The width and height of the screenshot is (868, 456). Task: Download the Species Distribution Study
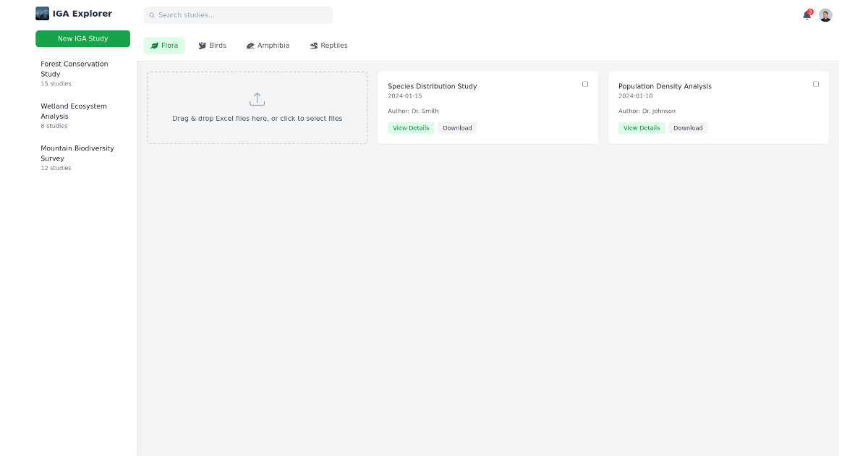[x=457, y=128]
